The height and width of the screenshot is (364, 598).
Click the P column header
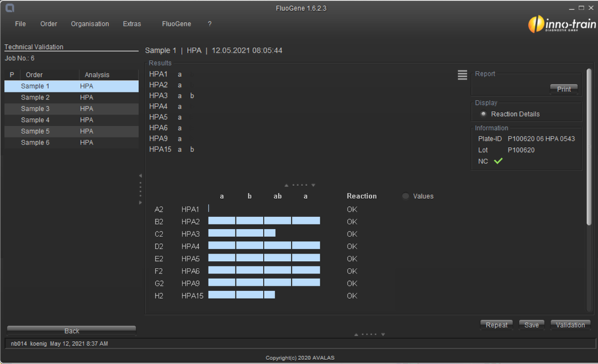coord(12,75)
